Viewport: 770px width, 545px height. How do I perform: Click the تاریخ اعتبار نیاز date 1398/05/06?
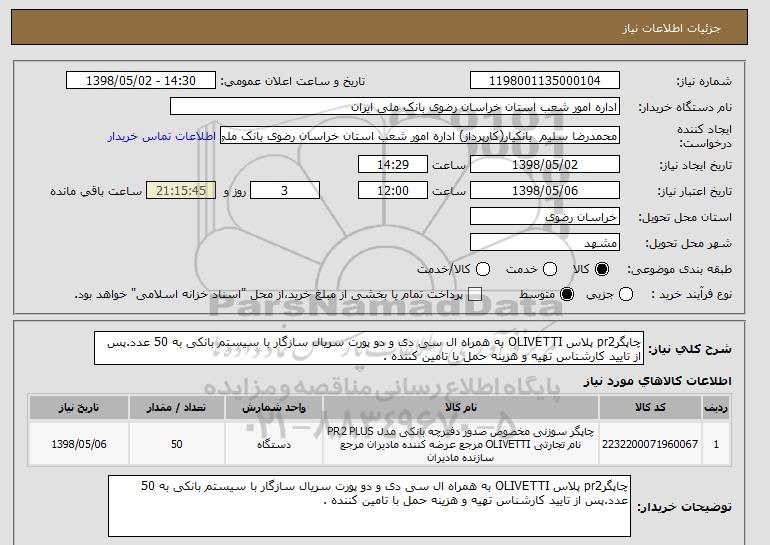coord(545,191)
